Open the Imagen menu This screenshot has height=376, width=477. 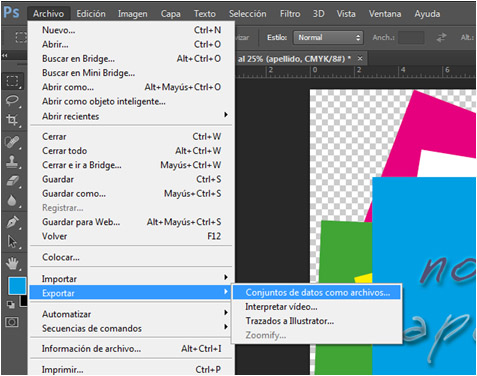click(x=132, y=14)
